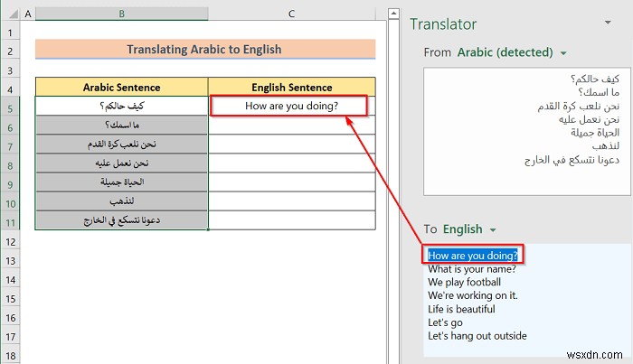Select column B header
This screenshot has height=364, width=633.
121,14
